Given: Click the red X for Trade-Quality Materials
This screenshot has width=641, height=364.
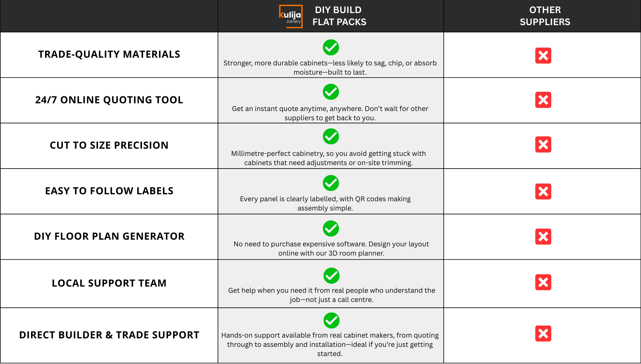Looking at the screenshot, I should (x=543, y=56).
